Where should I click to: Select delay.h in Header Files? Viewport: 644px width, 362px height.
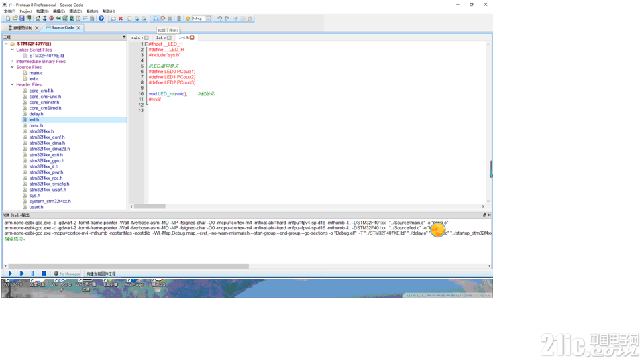(36, 114)
